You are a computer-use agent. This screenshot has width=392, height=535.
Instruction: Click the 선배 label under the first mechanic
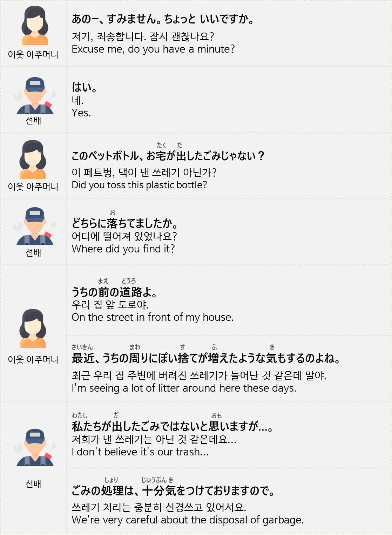click(x=33, y=121)
